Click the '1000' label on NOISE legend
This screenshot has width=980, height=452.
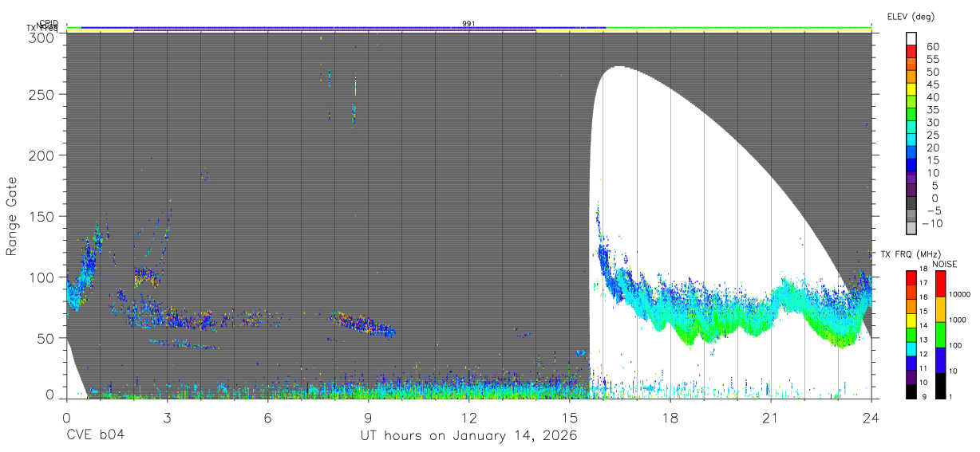(959, 320)
